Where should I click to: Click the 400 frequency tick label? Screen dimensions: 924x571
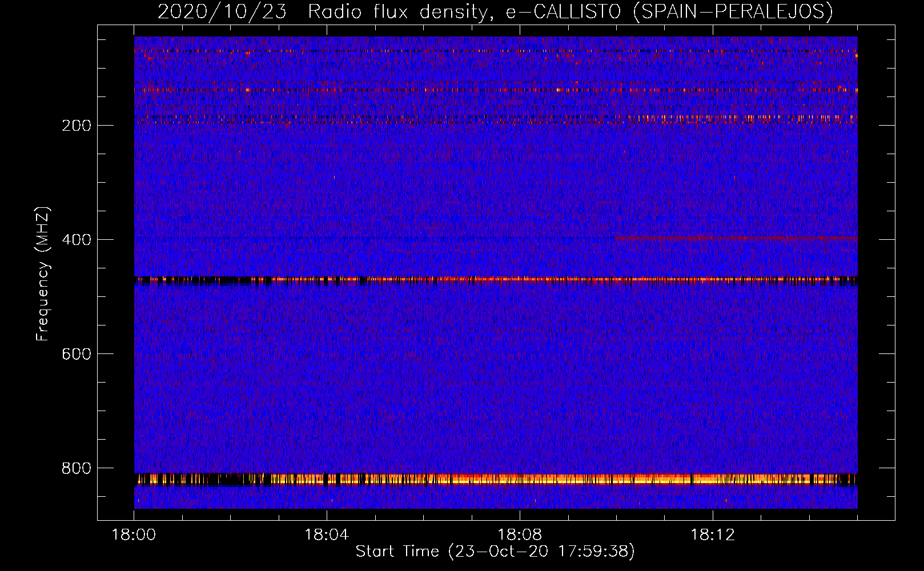click(x=77, y=240)
